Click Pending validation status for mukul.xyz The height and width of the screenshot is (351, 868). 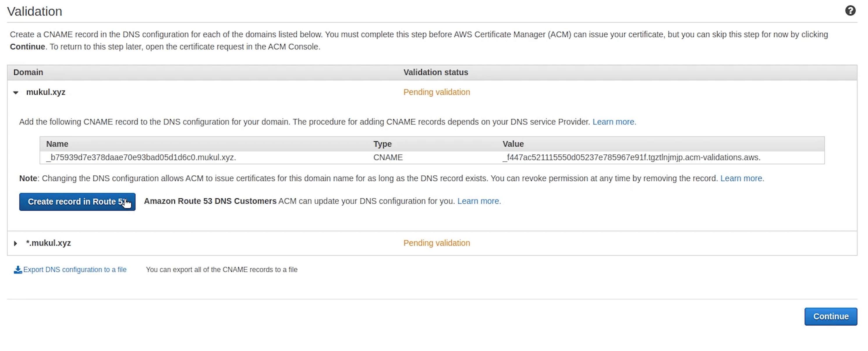click(x=436, y=92)
